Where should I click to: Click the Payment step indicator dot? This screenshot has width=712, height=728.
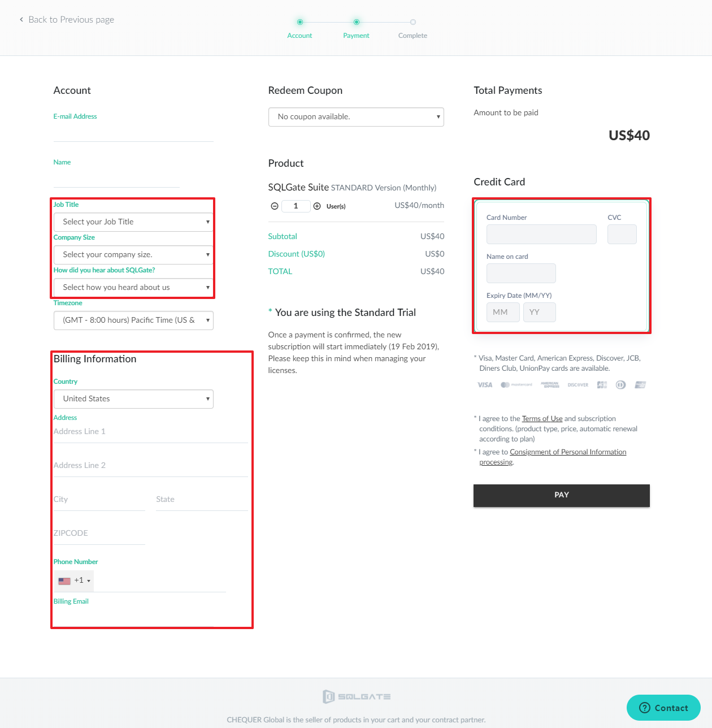point(357,22)
